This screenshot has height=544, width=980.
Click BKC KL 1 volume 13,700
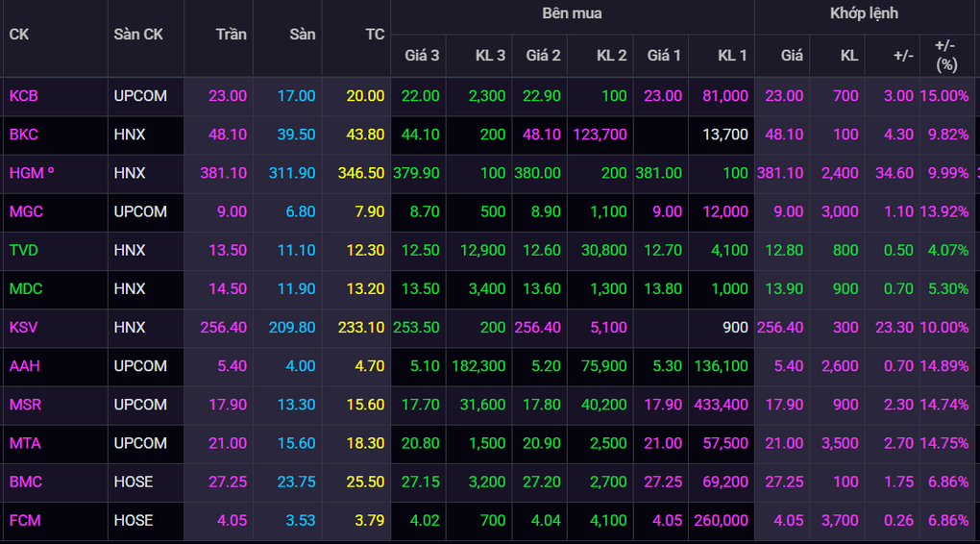tap(725, 135)
